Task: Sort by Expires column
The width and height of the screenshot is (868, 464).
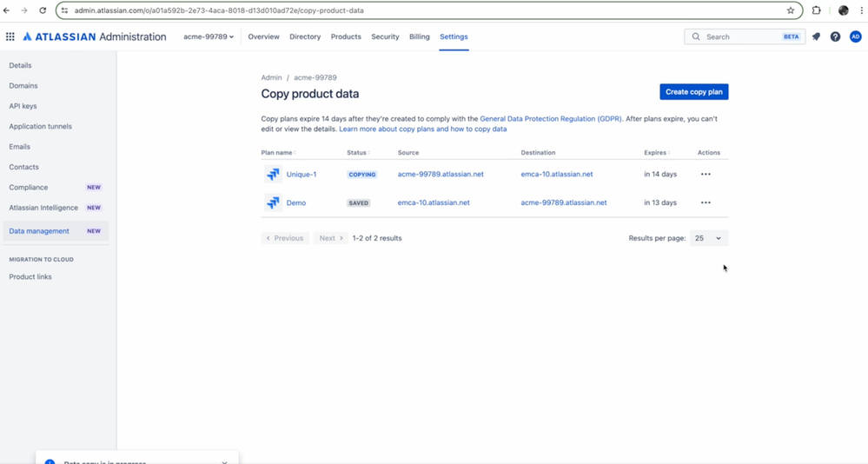Action: 657,152
